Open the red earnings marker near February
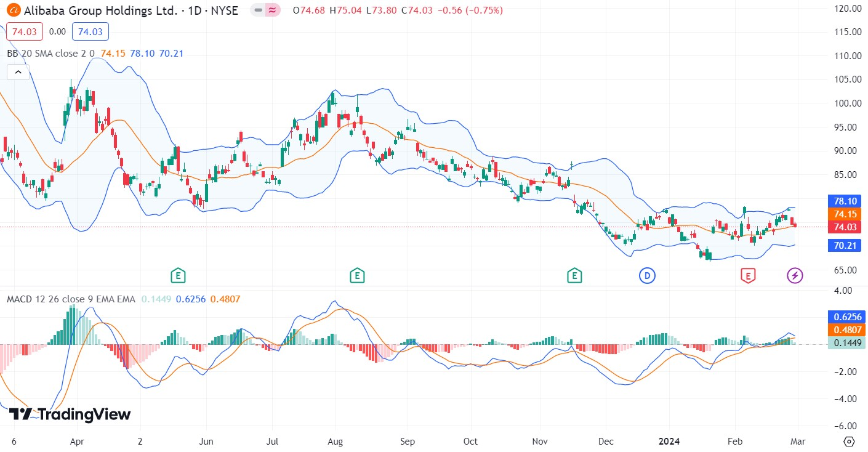 pyautogui.click(x=747, y=276)
